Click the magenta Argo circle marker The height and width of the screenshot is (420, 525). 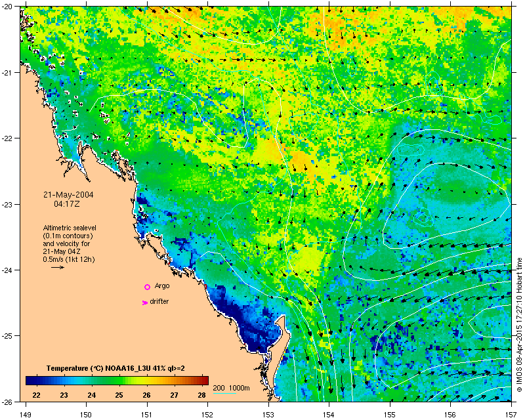pyautogui.click(x=147, y=287)
